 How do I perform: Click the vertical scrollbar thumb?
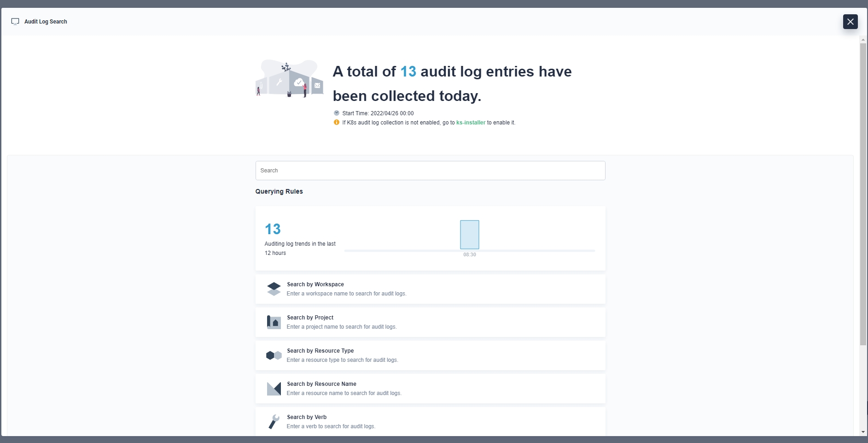(x=863, y=194)
